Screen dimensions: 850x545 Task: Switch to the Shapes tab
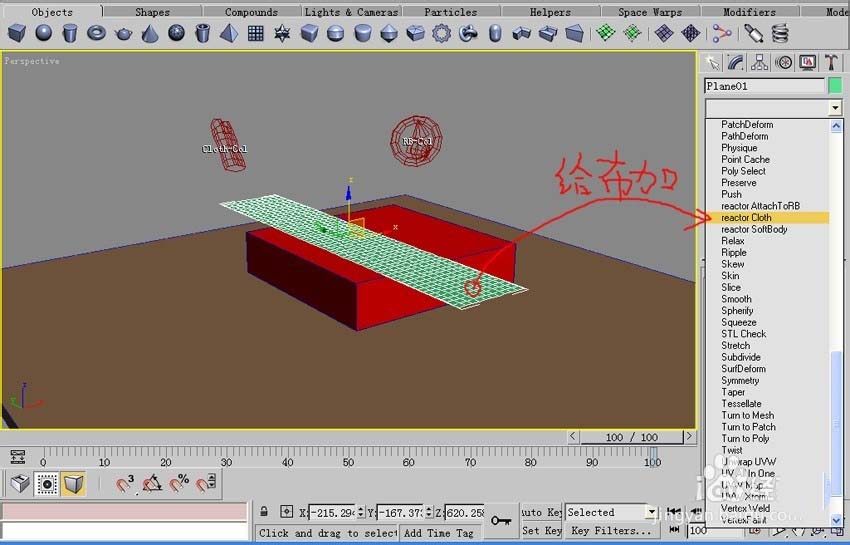click(152, 11)
